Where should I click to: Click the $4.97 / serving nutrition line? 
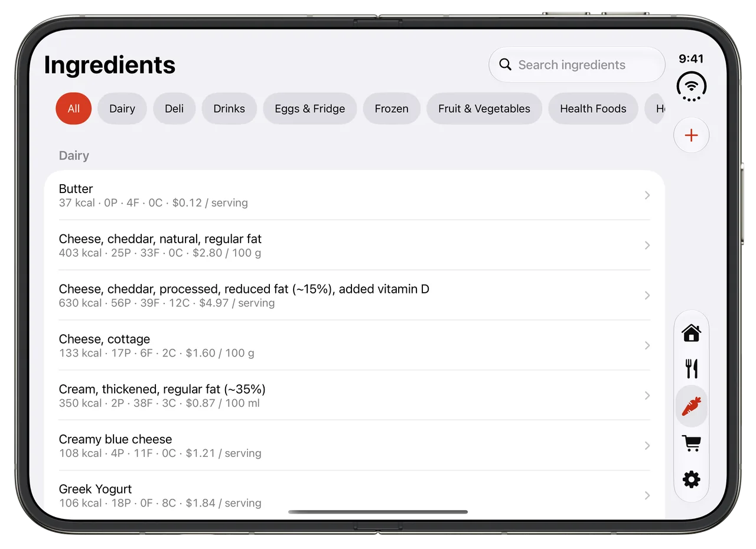click(x=167, y=303)
